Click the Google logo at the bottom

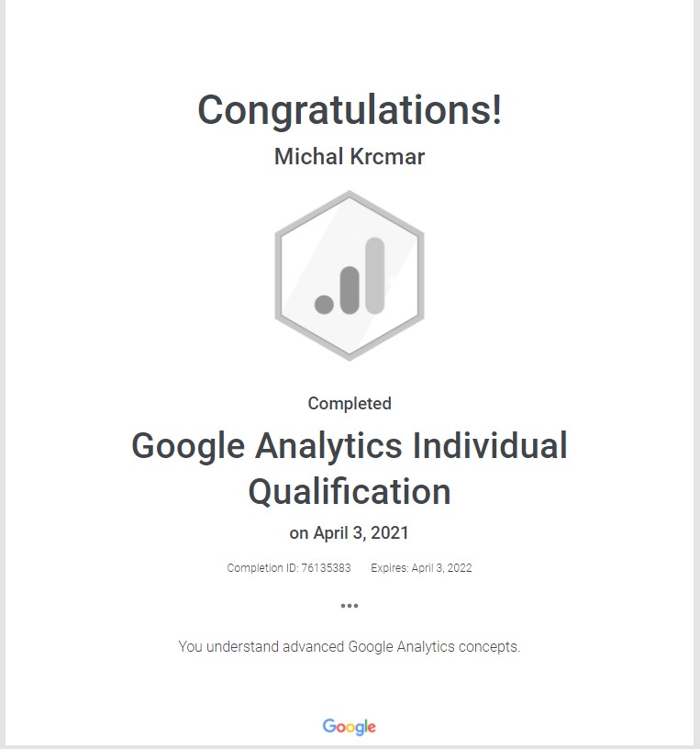(x=350, y=727)
